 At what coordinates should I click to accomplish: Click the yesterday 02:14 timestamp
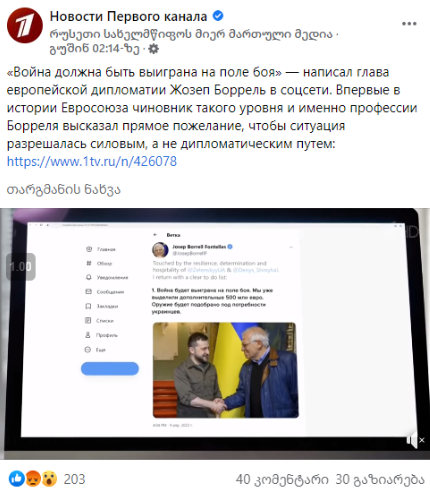(x=94, y=49)
